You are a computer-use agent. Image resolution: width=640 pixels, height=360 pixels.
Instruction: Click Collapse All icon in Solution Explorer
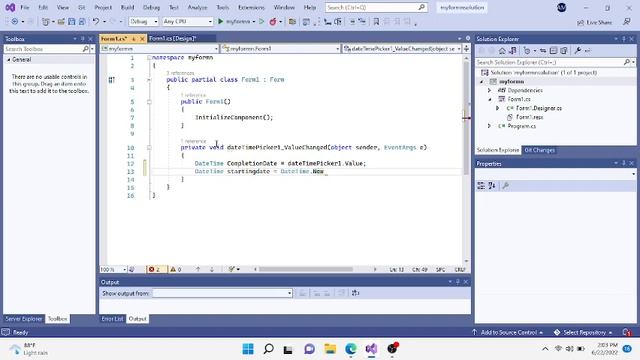[x=553, y=51]
